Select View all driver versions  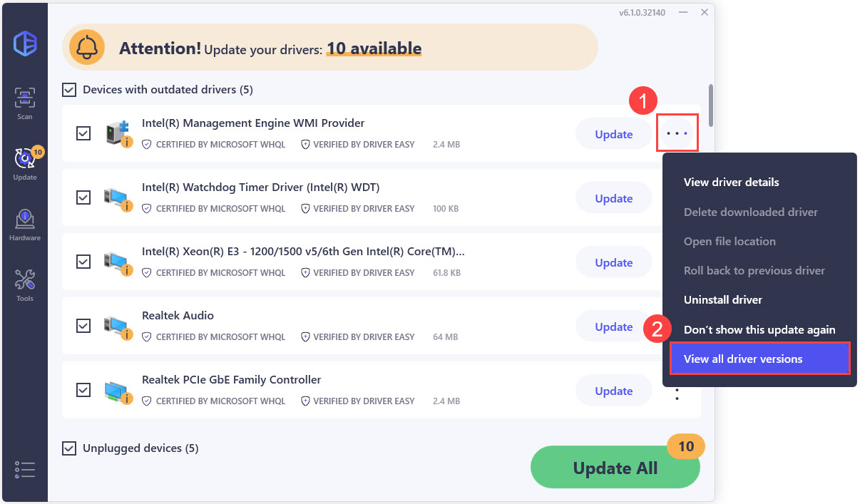(x=760, y=359)
